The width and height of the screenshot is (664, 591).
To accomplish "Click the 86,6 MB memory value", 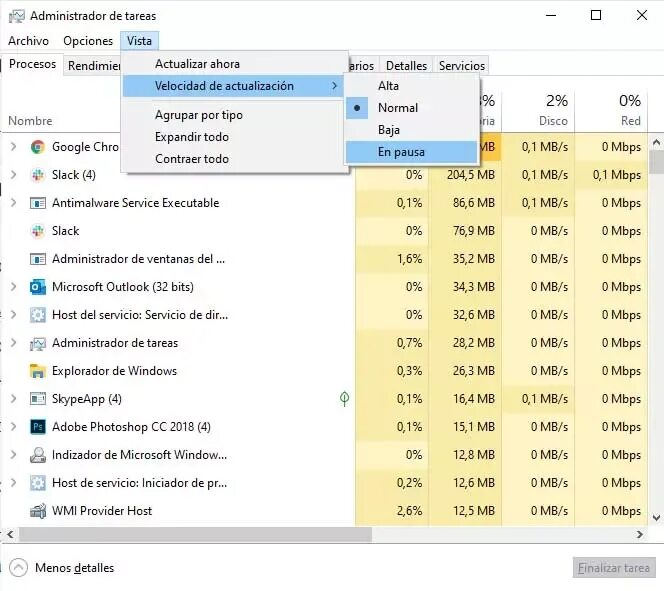I will (x=473, y=203).
